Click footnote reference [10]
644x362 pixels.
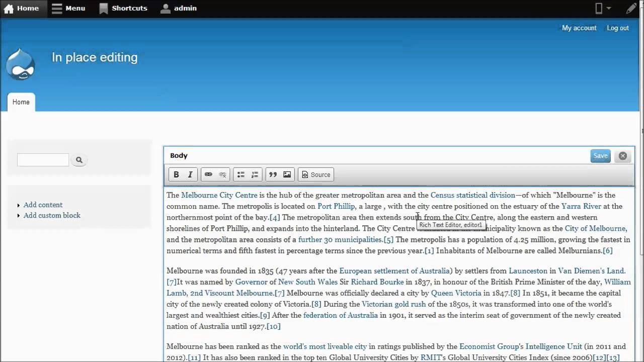tap(273, 326)
